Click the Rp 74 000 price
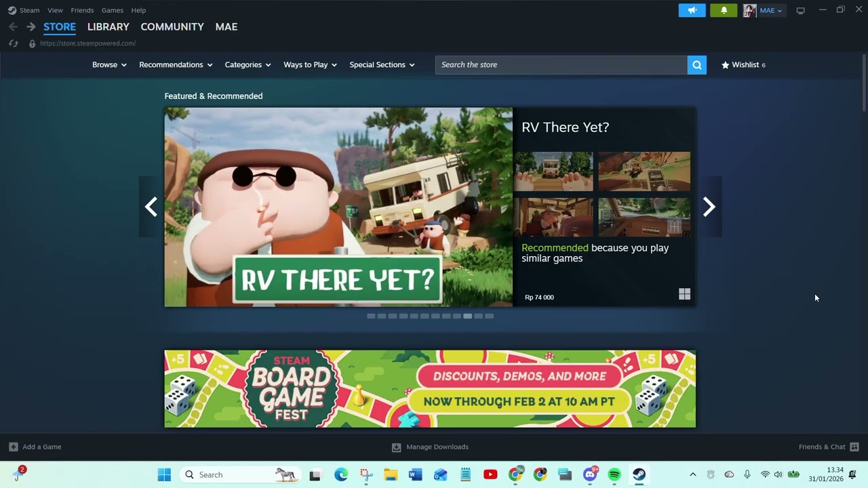Viewport: 868px width, 488px height. (539, 297)
